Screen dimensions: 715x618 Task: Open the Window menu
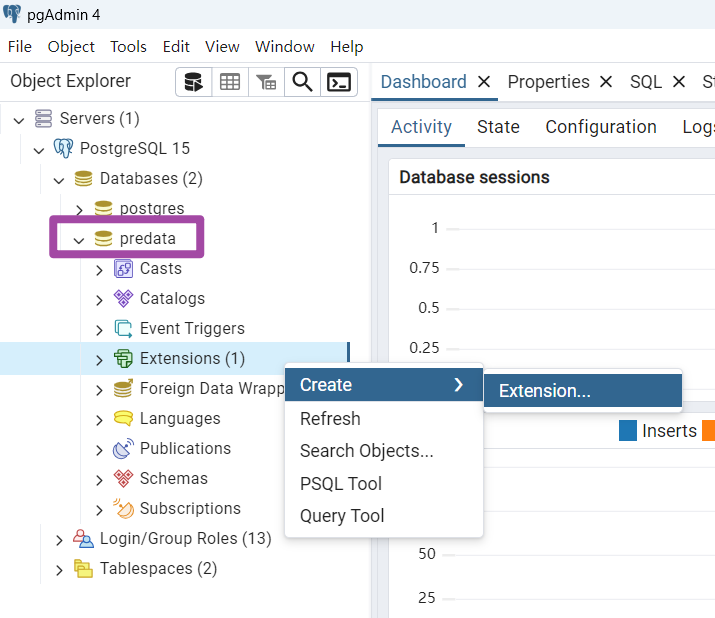tap(285, 47)
